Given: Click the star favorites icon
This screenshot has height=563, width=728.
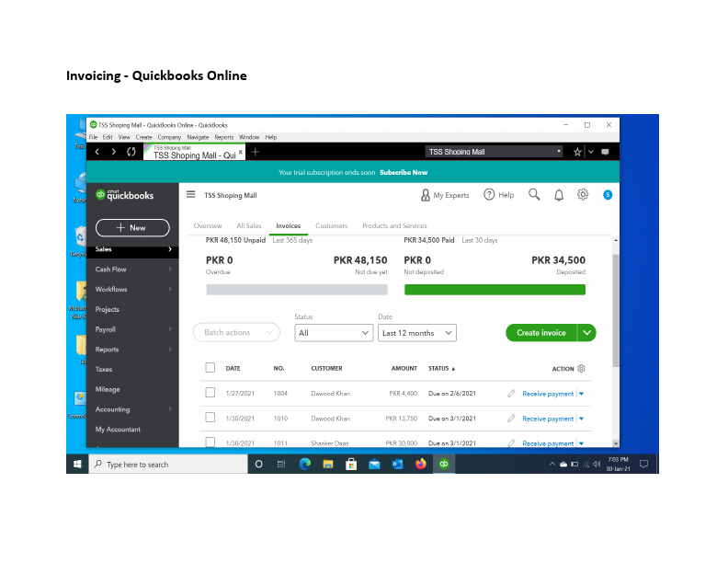Looking at the screenshot, I should pyautogui.click(x=577, y=152).
